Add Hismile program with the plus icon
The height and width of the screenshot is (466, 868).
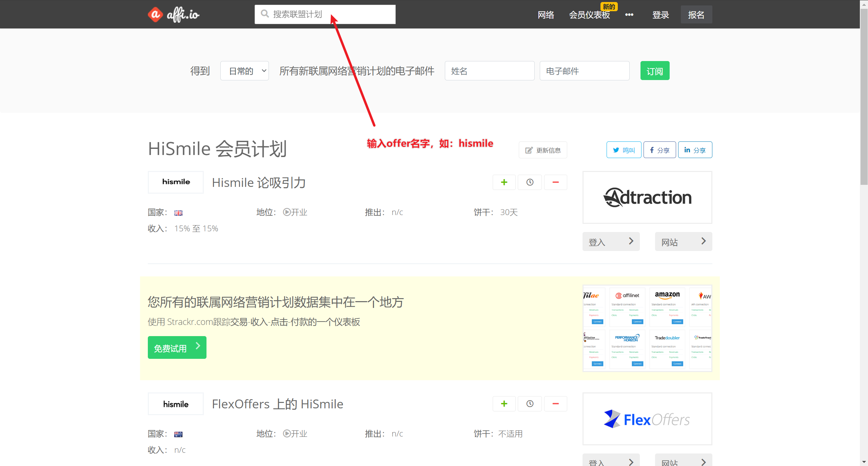point(504,182)
